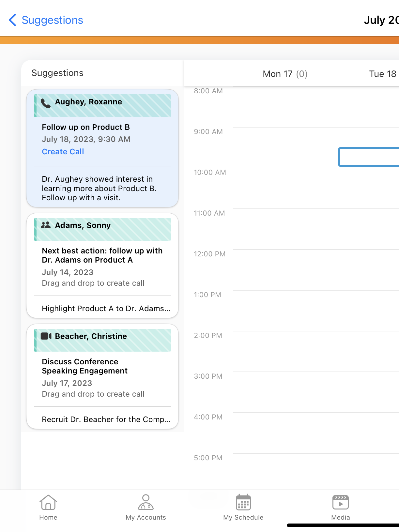Click the group people icon for Adams
399x532 pixels.
coord(46,225)
